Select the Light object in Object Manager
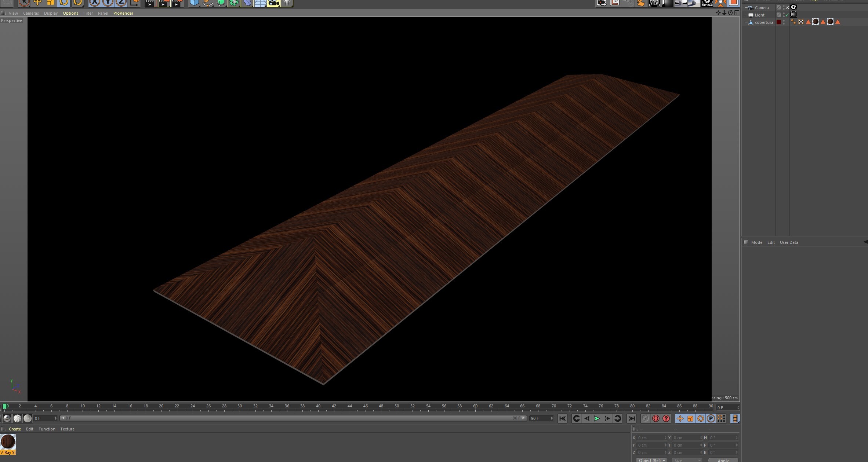This screenshot has width=868, height=462. coord(759,15)
